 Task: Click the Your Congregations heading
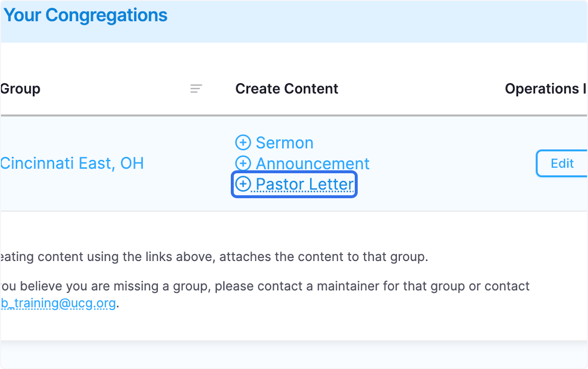click(85, 15)
